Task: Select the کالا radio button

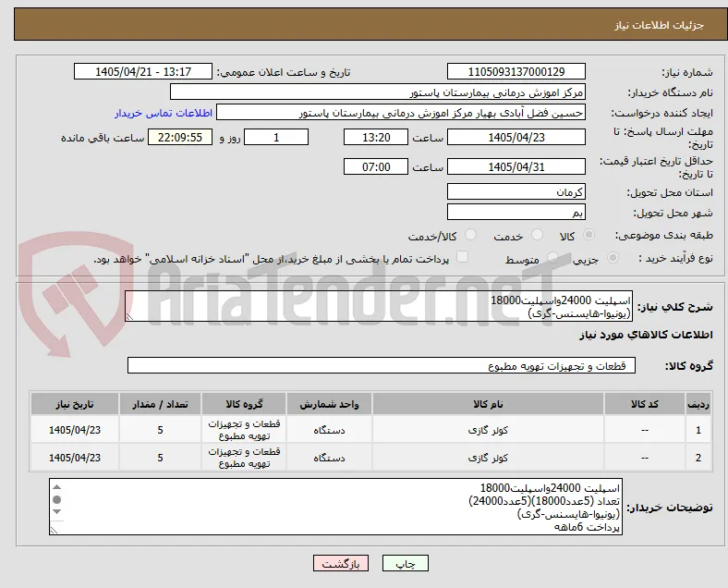Action: [x=588, y=235]
